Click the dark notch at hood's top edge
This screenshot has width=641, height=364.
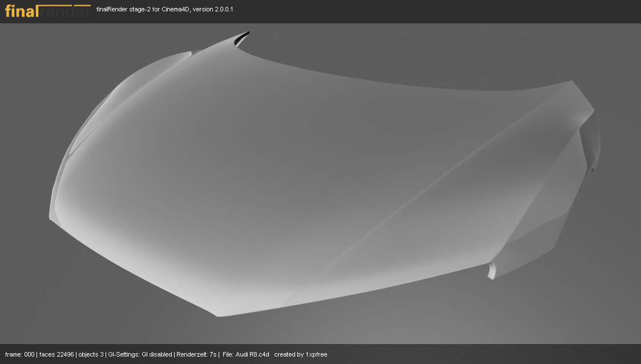coord(241,39)
